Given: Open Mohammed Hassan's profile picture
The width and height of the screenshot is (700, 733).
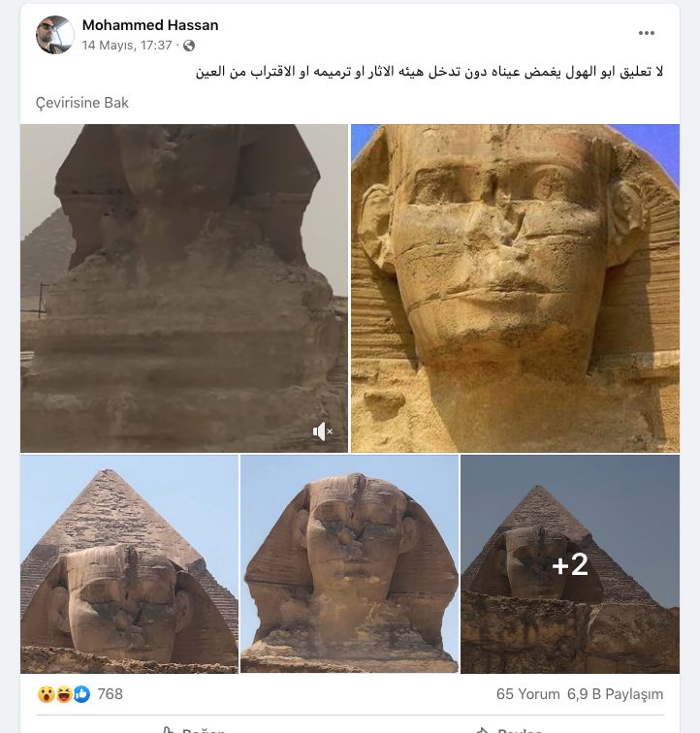Looking at the screenshot, I should point(54,35).
